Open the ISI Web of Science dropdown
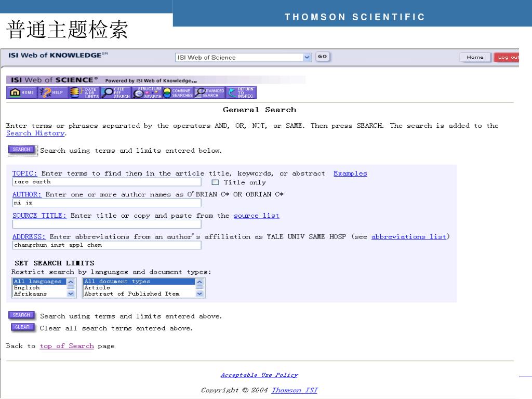 [243, 57]
